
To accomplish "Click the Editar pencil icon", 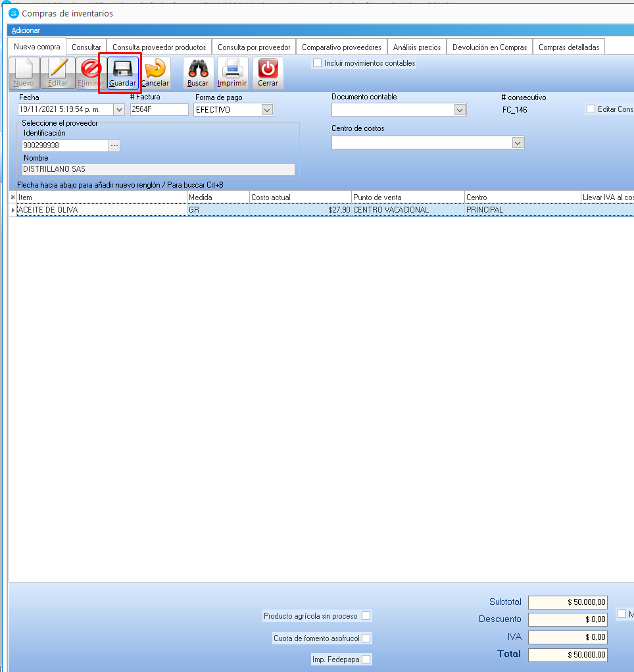I will pos(58,69).
